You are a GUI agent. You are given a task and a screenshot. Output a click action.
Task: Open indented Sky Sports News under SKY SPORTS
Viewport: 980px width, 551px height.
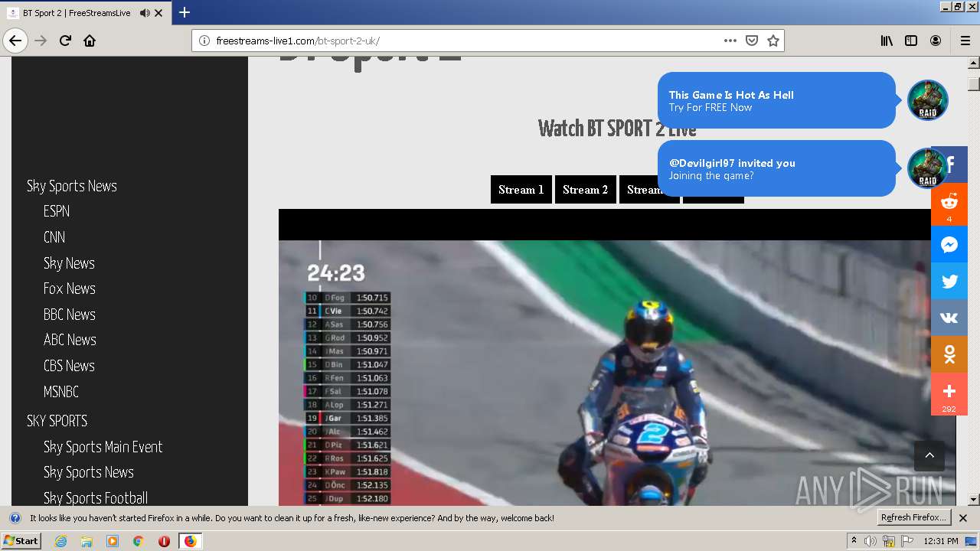pos(89,472)
